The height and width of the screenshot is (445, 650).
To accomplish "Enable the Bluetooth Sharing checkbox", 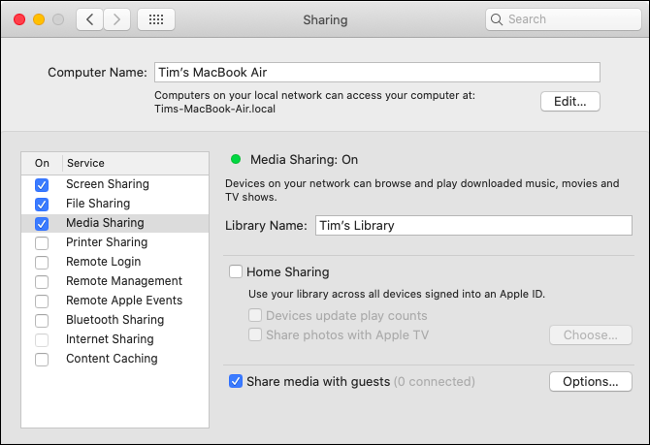I will (42, 320).
